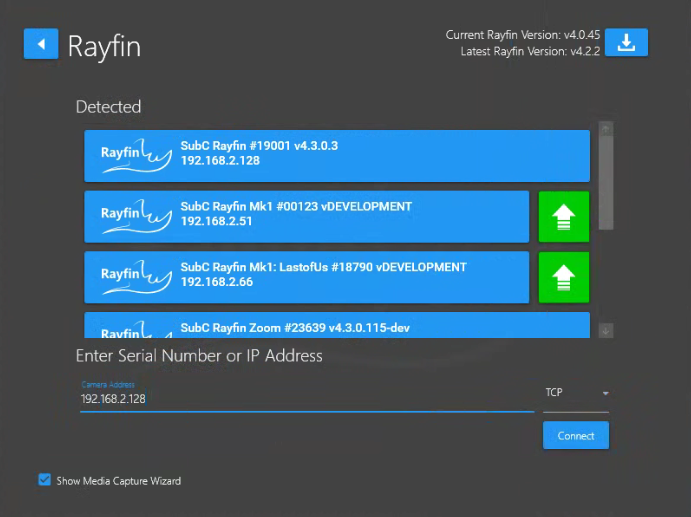691x517 pixels.
Task: Select SubC Rayfin Mk1 #00123 device
Action: 350,216
